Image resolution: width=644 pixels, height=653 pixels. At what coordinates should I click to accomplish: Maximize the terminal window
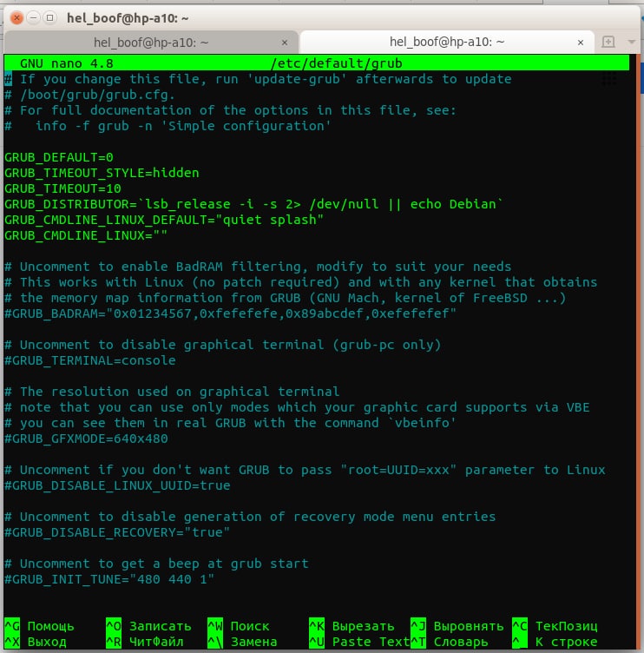coord(50,18)
